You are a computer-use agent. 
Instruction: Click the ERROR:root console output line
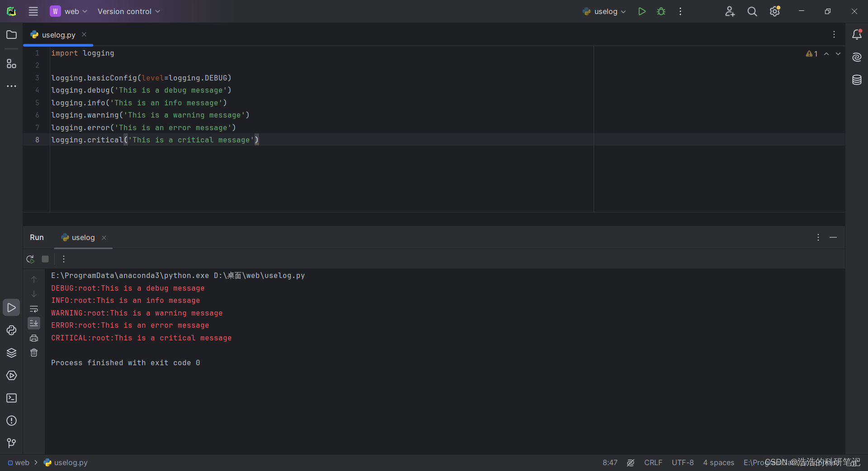point(130,325)
